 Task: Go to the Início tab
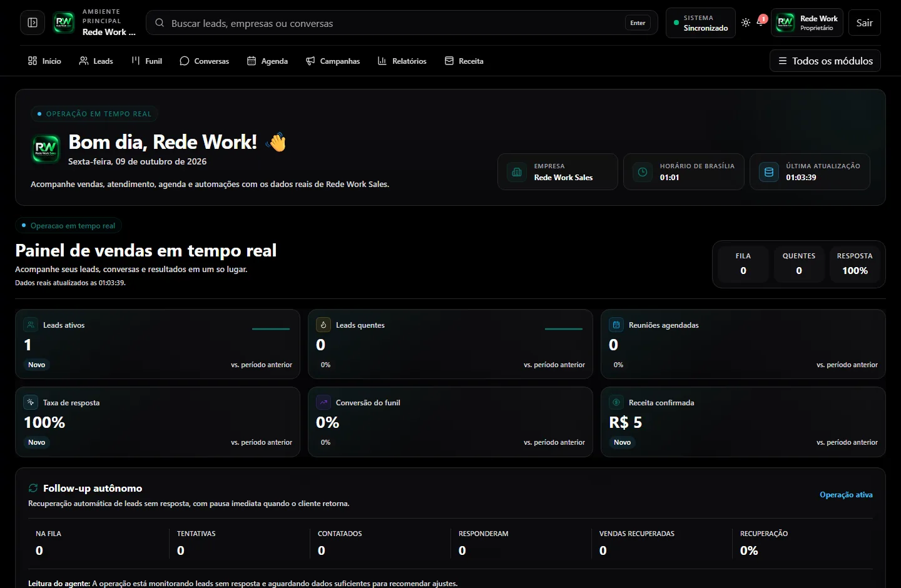click(x=44, y=61)
